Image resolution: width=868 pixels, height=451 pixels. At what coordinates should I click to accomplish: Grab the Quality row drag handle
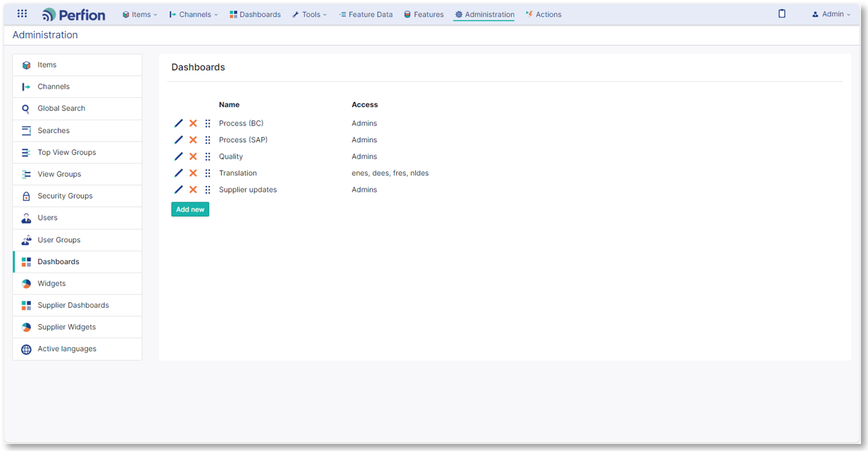tap(208, 156)
